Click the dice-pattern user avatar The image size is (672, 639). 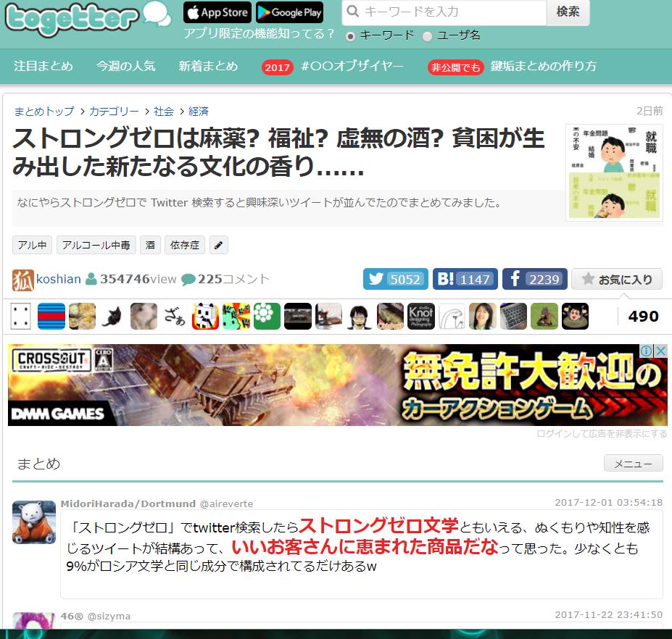coord(20,316)
